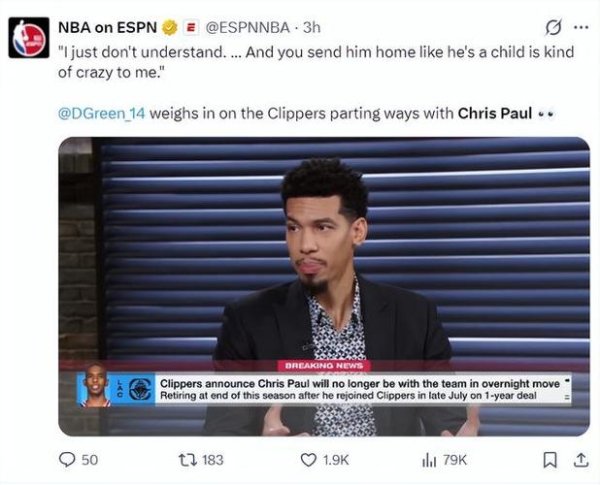Bookmark this post
Screen dimensions: 600x485
click(x=550, y=460)
